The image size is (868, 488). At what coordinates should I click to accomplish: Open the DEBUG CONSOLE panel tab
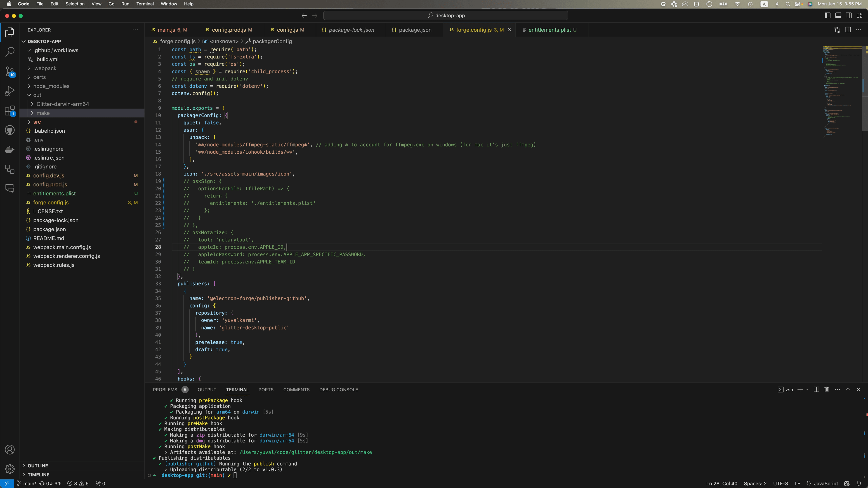click(338, 389)
